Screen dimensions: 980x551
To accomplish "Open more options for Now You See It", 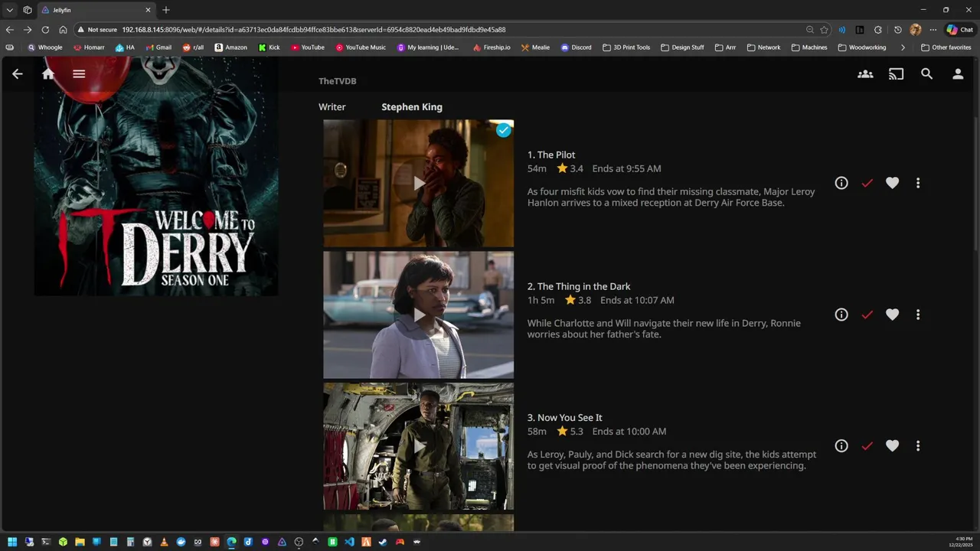I will (x=917, y=446).
